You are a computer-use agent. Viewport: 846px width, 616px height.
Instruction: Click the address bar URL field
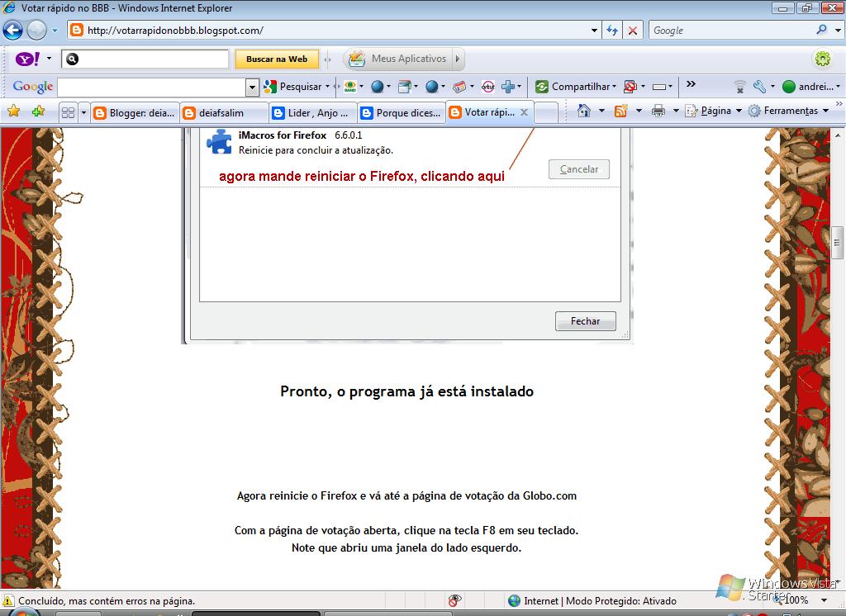(329, 31)
